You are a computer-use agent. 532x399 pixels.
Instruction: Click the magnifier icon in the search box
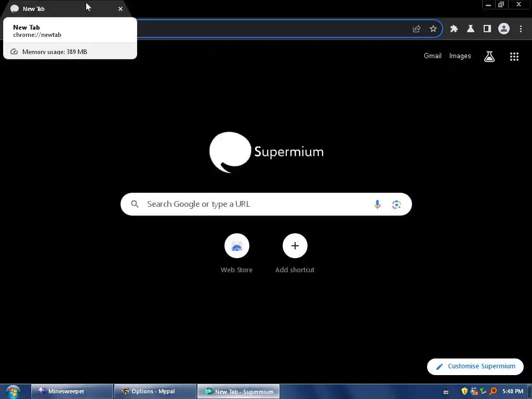coord(135,204)
